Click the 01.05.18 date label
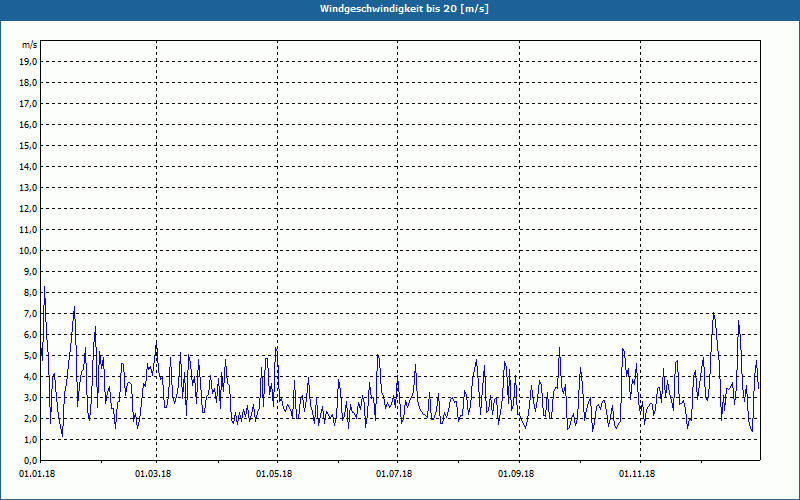This screenshot has width=800, height=500. point(274,474)
